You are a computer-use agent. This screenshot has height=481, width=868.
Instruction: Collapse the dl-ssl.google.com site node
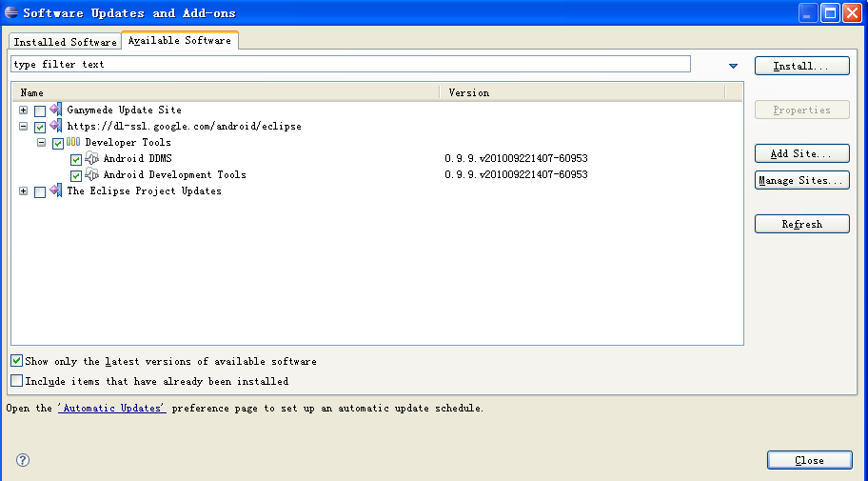tap(23, 126)
